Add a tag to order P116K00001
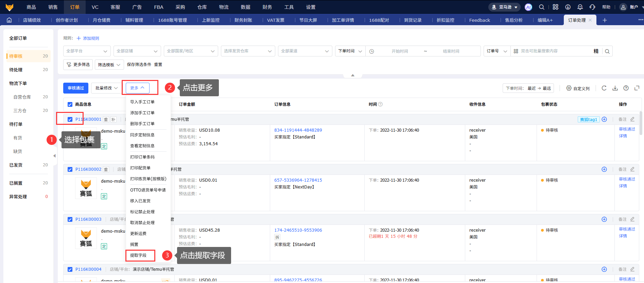 (604, 119)
